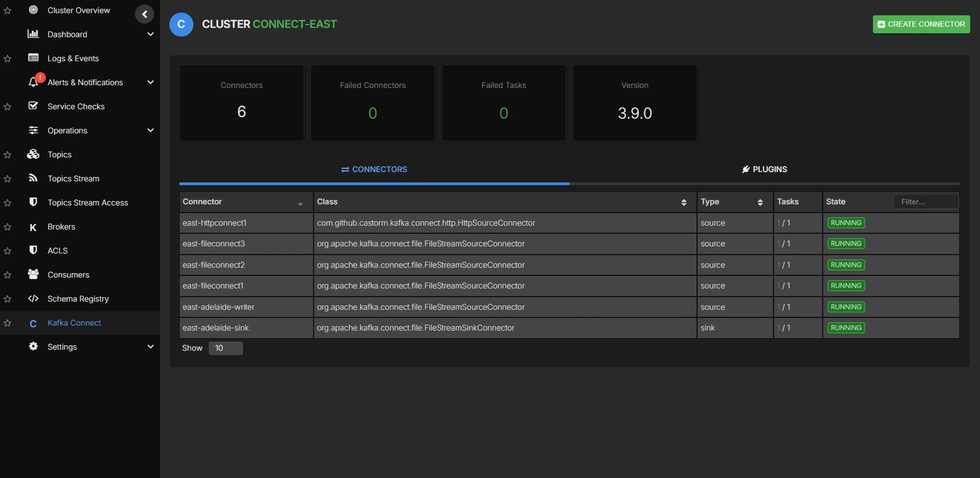Select the Connectors tab
The image size is (980, 478).
(374, 169)
